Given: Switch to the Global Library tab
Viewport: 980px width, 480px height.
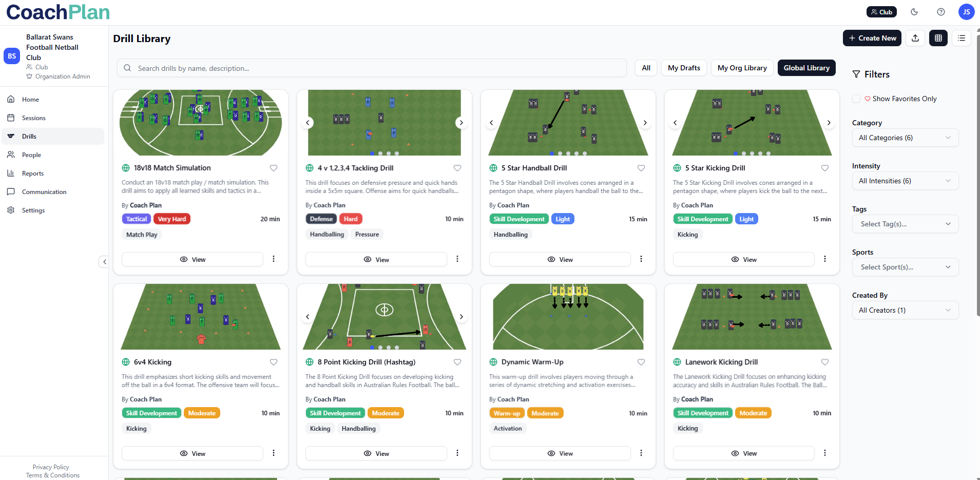Looking at the screenshot, I should (806, 68).
